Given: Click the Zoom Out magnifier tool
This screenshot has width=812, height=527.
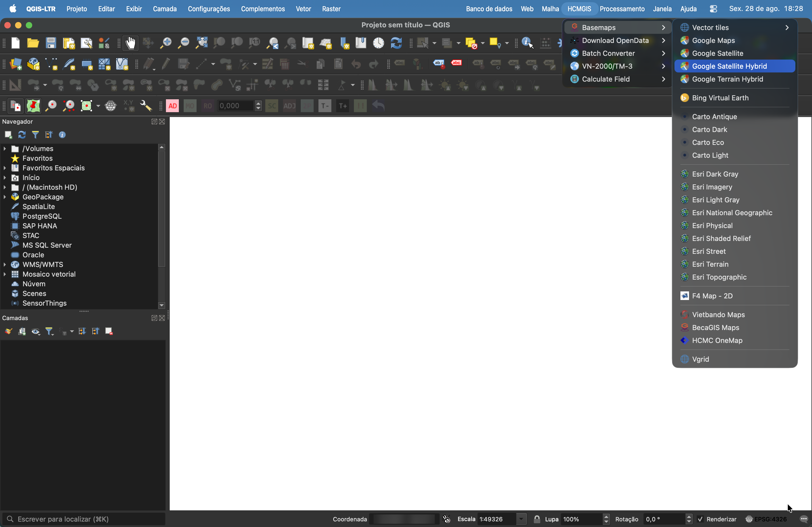Looking at the screenshot, I should click(x=184, y=43).
